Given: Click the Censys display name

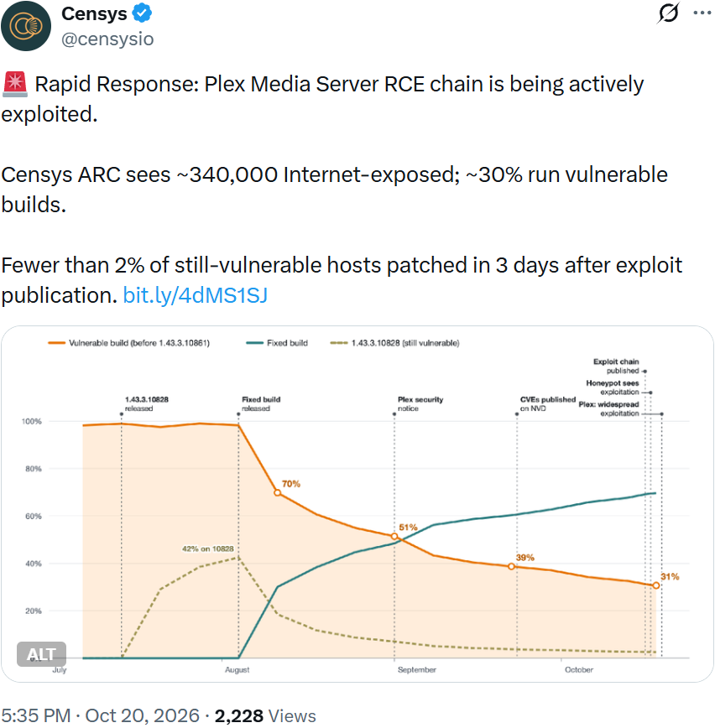Looking at the screenshot, I should point(94,13).
